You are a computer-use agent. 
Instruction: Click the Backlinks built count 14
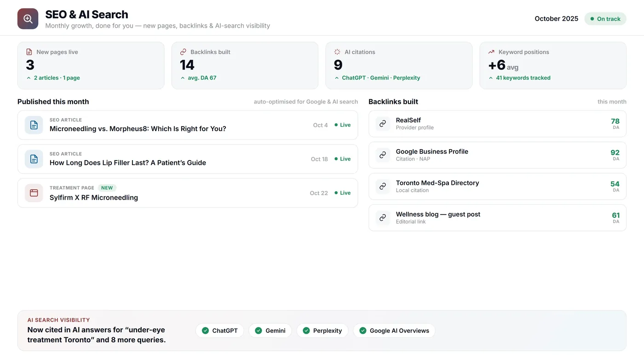coord(187,65)
